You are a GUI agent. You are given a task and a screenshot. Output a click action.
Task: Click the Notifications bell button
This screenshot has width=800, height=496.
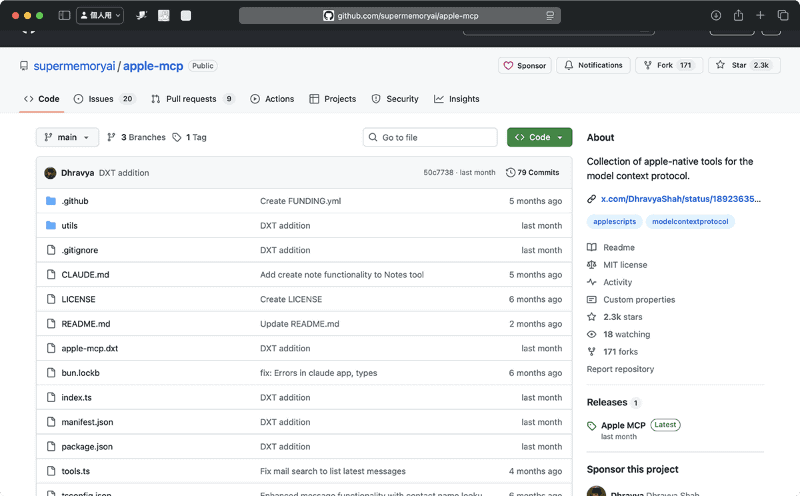[593, 65]
